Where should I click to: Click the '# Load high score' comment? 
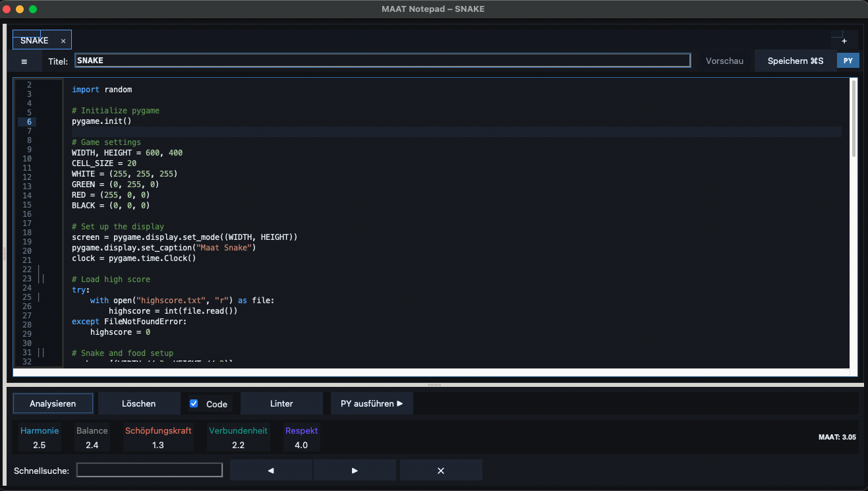point(111,279)
